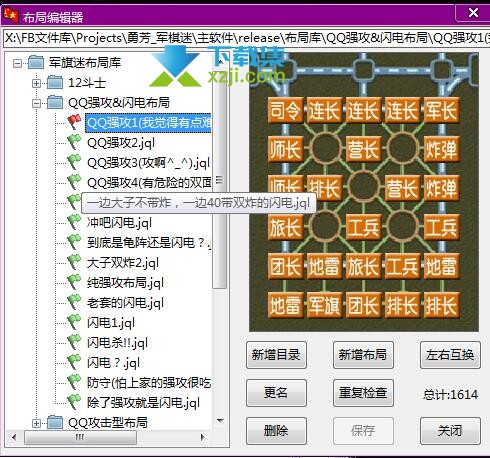This screenshot has width=490, height=458.
Task: Select the 营长 piece below the middle 连长
Action: click(x=363, y=149)
